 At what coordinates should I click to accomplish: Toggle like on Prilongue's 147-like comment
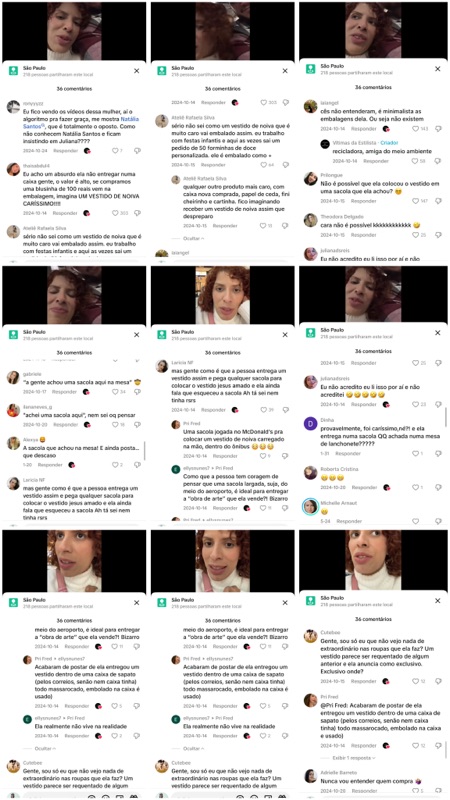point(415,201)
